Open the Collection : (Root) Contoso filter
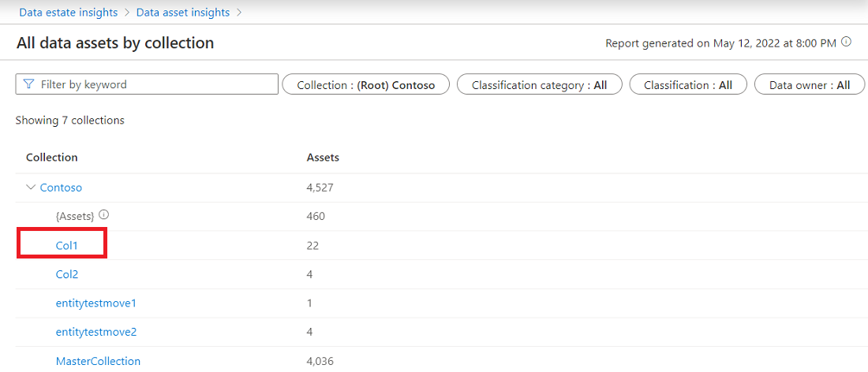 click(365, 85)
